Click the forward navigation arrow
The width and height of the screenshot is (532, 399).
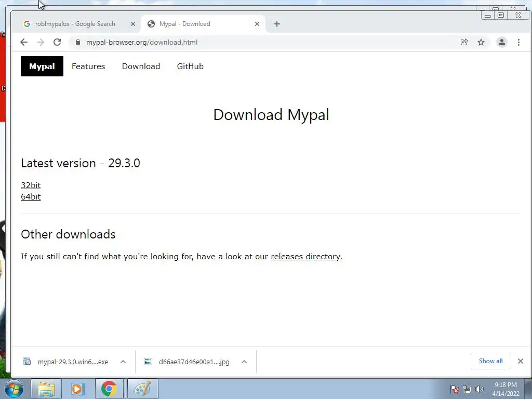41,42
